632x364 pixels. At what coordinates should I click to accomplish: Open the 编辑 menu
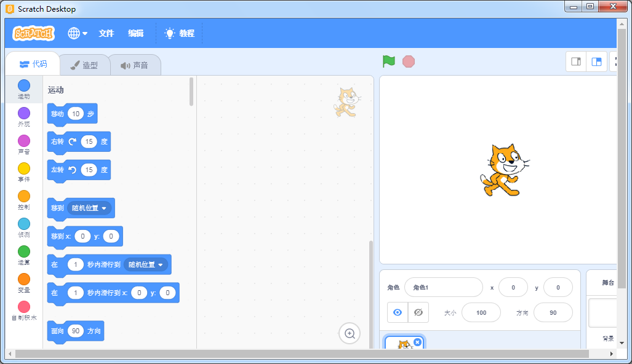pos(136,33)
